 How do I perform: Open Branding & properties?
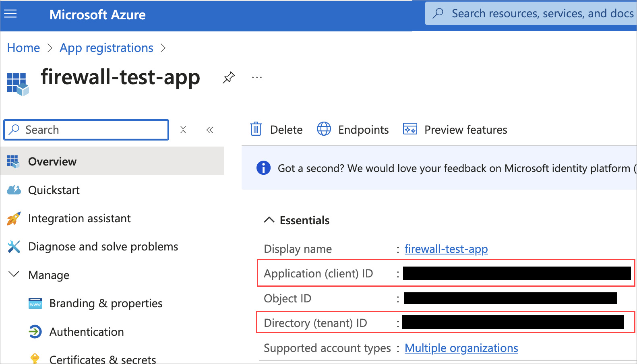pos(106,303)
